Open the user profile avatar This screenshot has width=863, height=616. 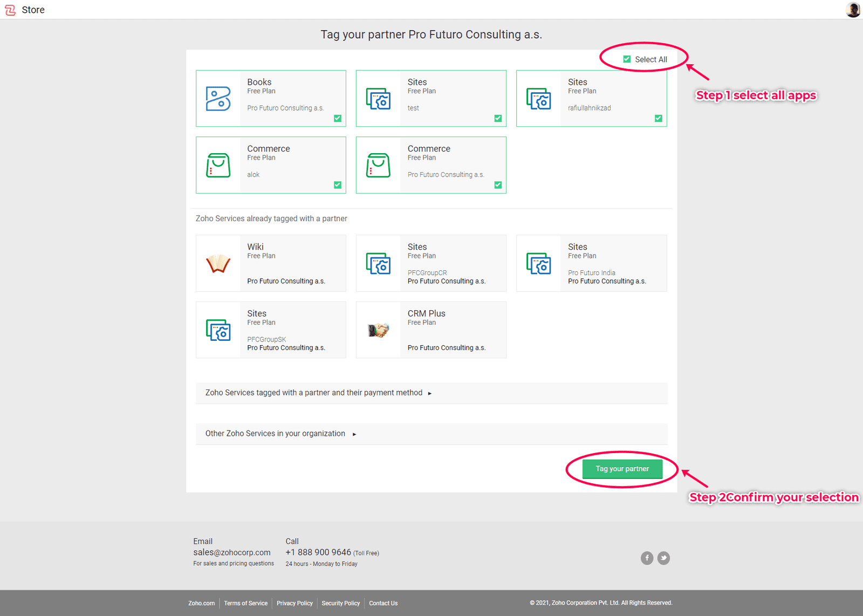pyautogui.click(x=853, y=10)
